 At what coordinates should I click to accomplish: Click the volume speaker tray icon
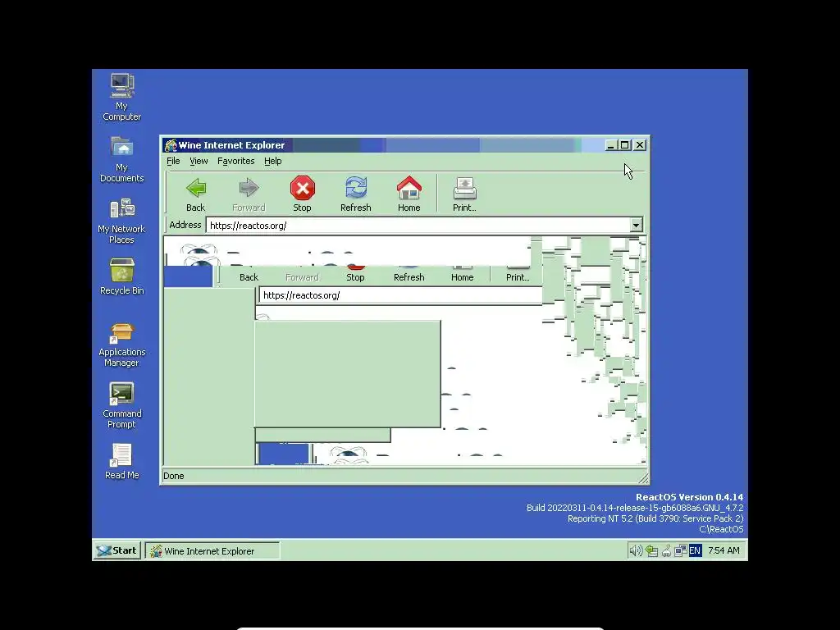(636, 550)
